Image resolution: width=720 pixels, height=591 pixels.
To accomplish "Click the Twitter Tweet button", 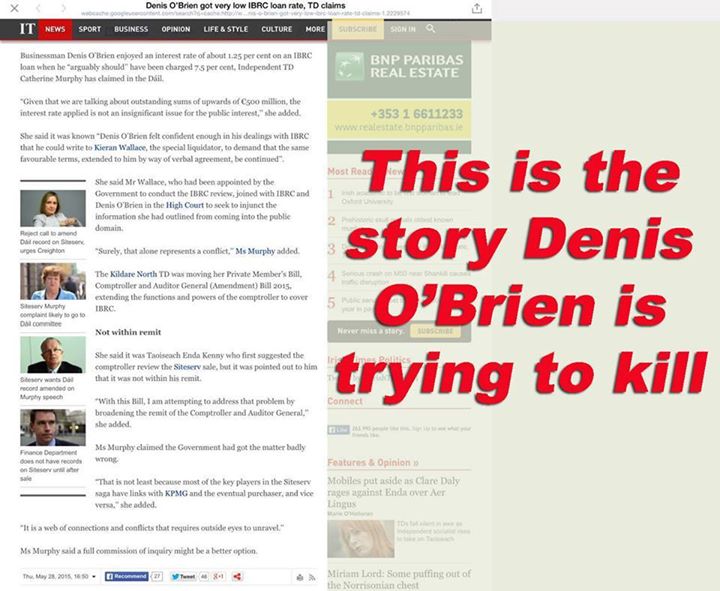I will tap(183, 576).
